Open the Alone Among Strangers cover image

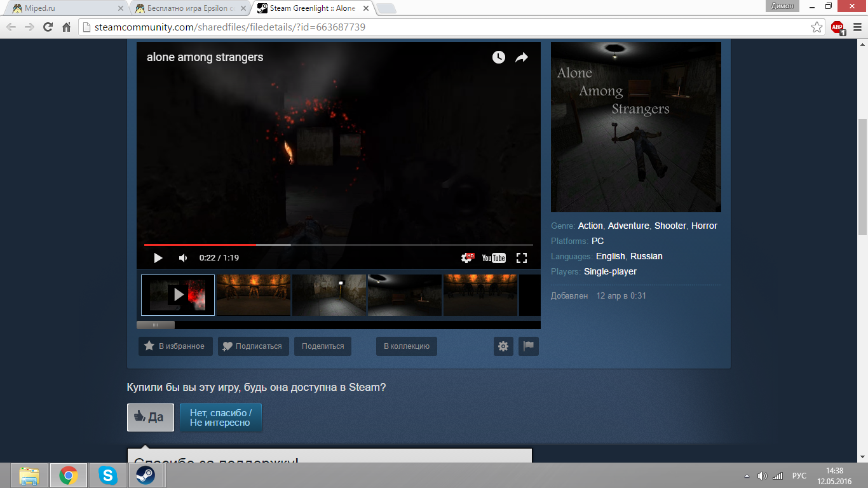[x=636, y=127]
